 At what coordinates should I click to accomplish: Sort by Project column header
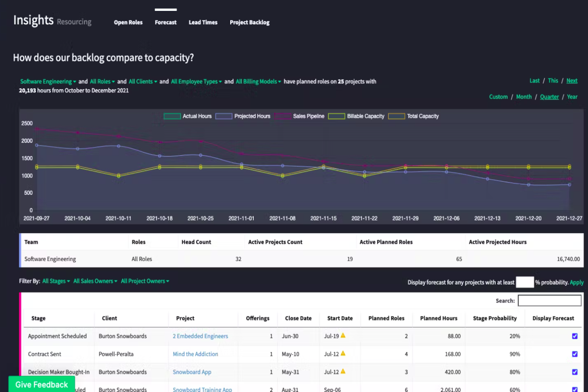(185, 318)
